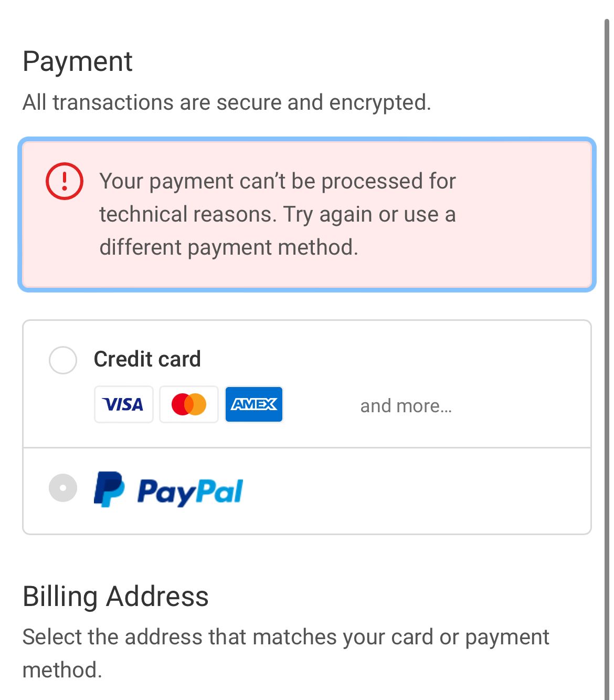Viewport: 614px width, 700px height.
Task: Select the Credit card radio button
Action: point(63,360)
